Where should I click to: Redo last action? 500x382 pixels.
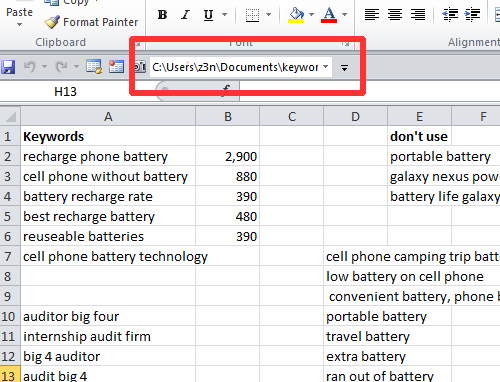(x=61, y=67)
